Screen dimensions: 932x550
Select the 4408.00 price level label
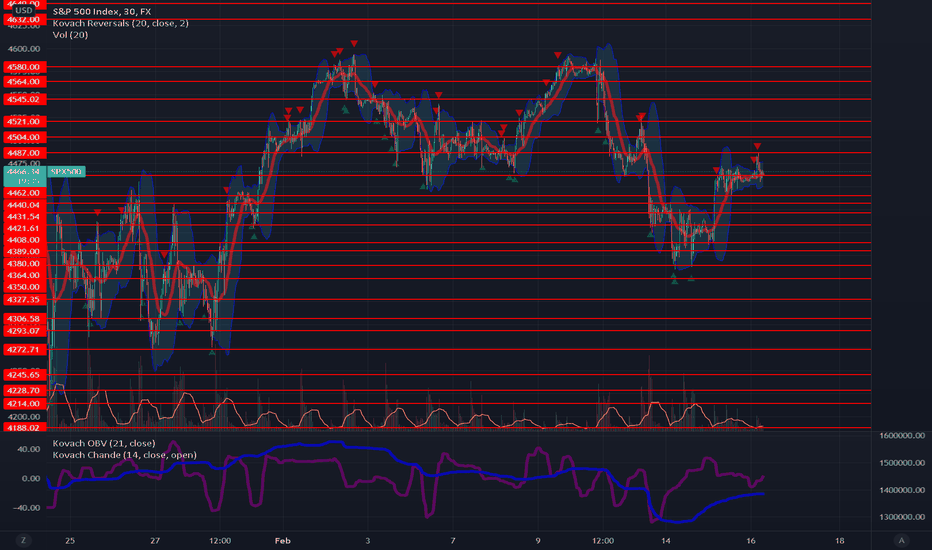click(x=24, y=240)
